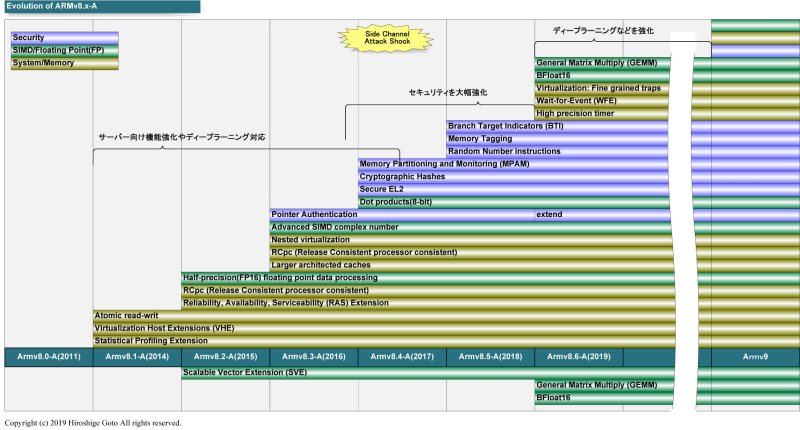This screenshot has height=430, width=800.
Task: Click the セキュリティを大幅強化 annotation
Action: pyautogui.click(x=447, y=92)
